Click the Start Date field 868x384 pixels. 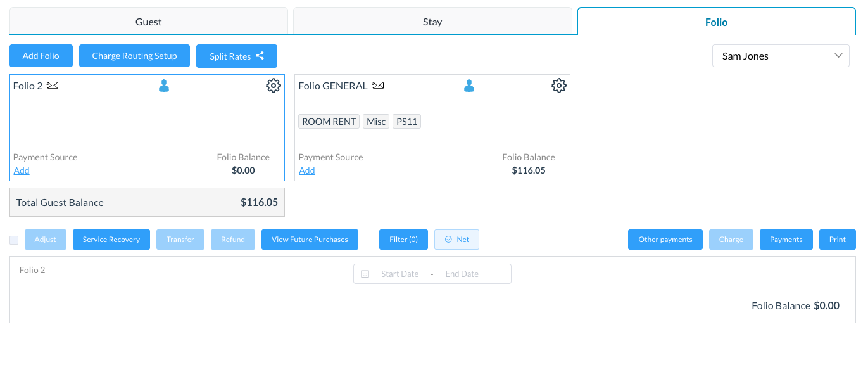[x=399, y=274]
